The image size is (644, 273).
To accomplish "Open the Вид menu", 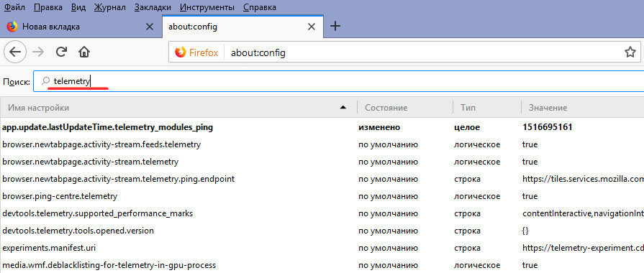I will [78, 7].
